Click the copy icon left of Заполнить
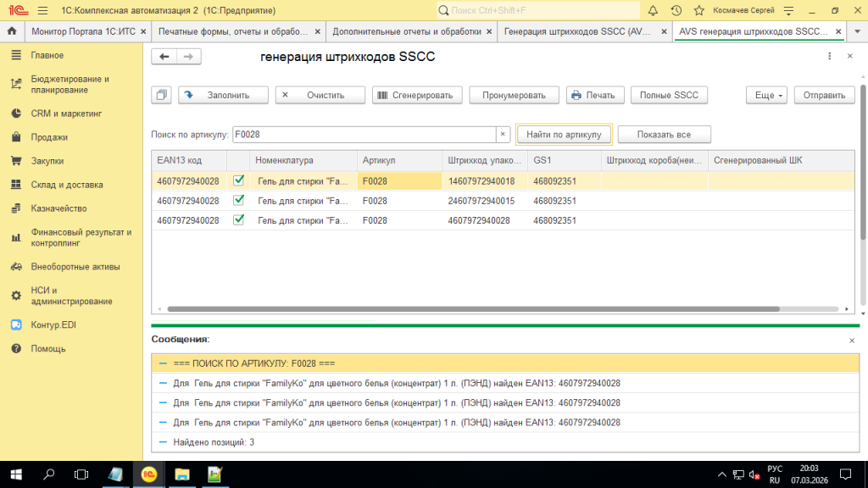868x488 pixels. click(163, 95)
